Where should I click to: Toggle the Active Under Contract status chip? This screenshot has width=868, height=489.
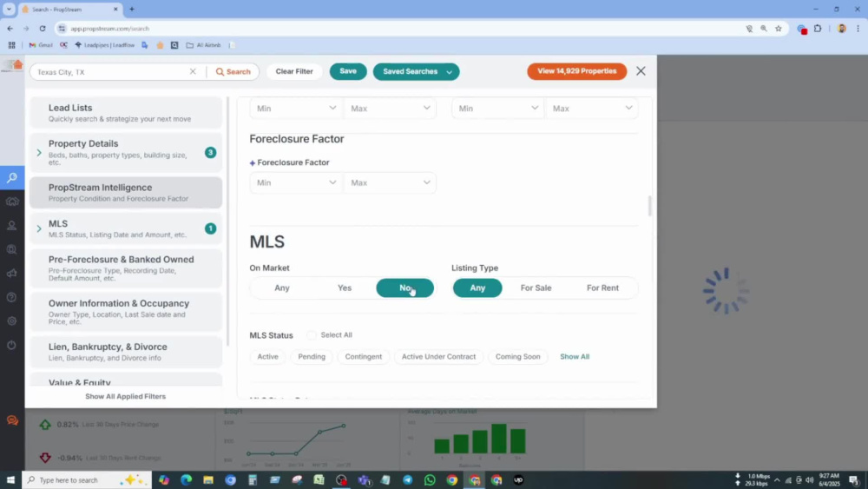438,357
